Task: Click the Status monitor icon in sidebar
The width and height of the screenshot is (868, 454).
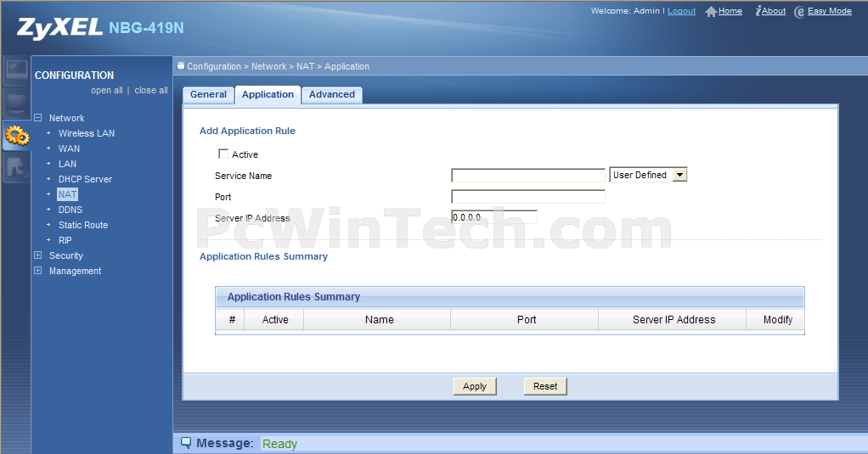Action: pos(17,70)
